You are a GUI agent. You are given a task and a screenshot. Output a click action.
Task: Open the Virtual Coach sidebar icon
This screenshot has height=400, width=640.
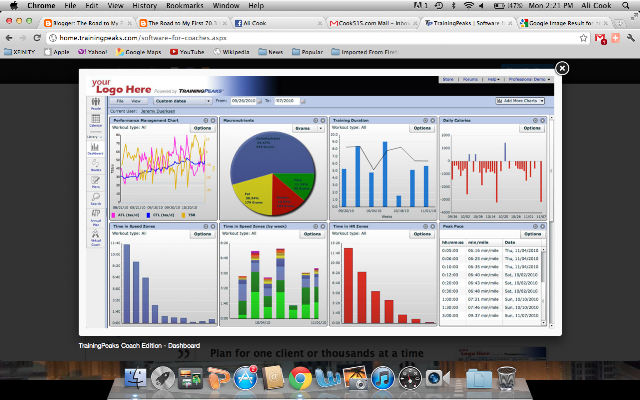(x=96, y=238)
